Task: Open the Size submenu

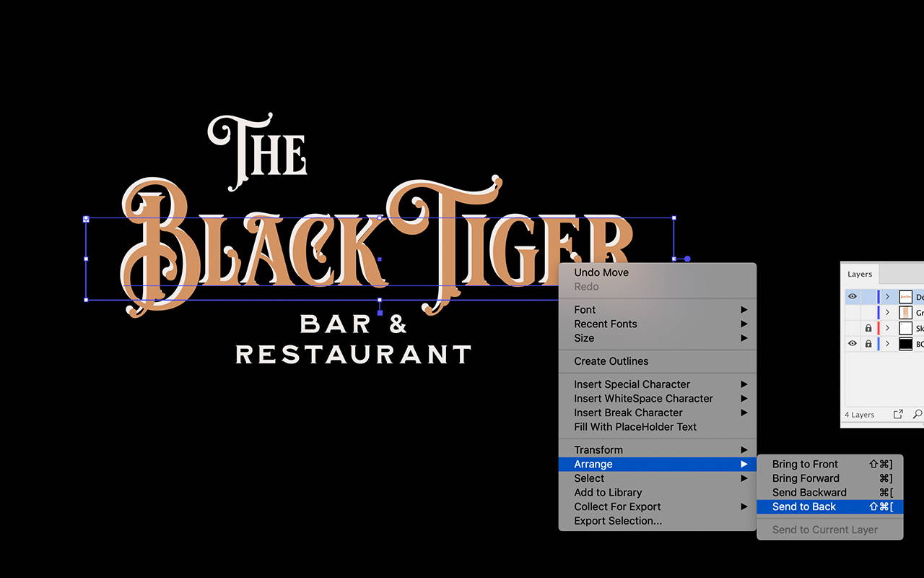Action: click(x=657, y=338)
